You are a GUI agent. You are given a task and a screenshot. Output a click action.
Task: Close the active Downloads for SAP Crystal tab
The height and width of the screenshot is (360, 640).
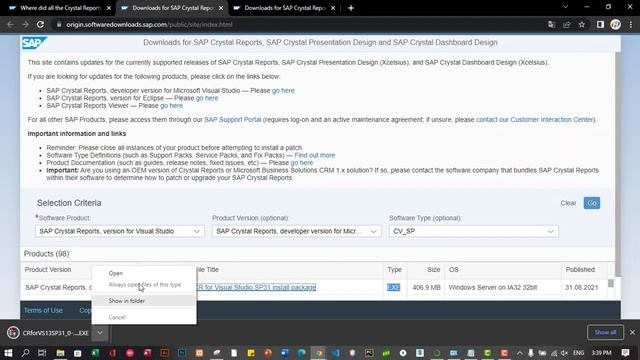(221, 8)
